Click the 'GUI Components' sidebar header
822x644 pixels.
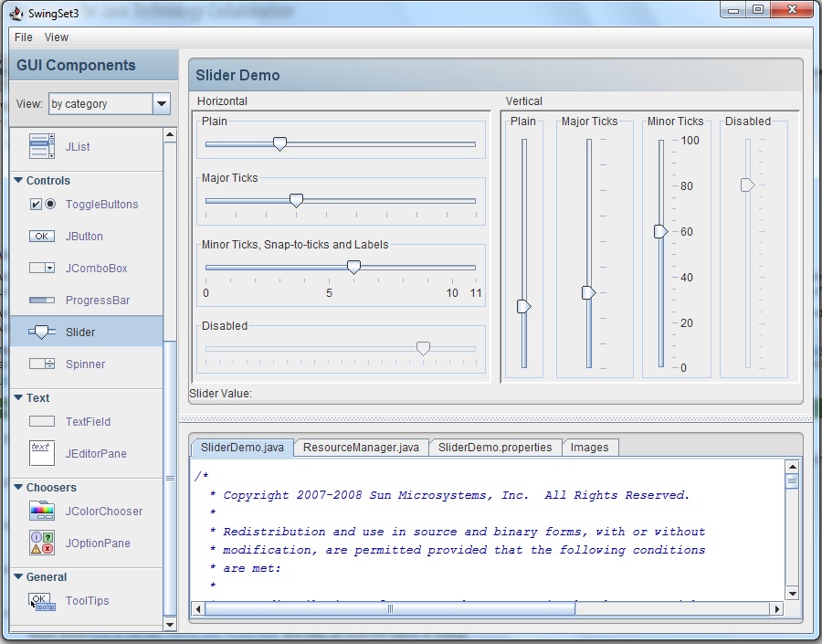coord(76,65)
